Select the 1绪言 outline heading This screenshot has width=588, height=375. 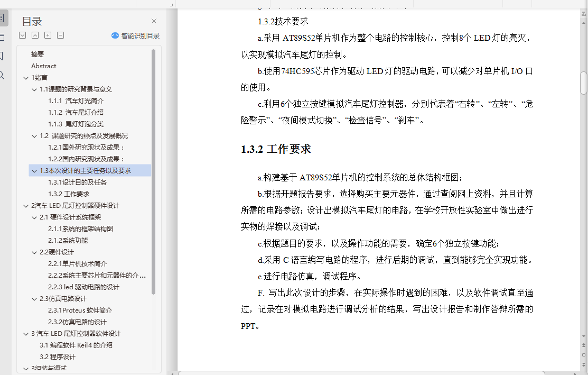40,77
